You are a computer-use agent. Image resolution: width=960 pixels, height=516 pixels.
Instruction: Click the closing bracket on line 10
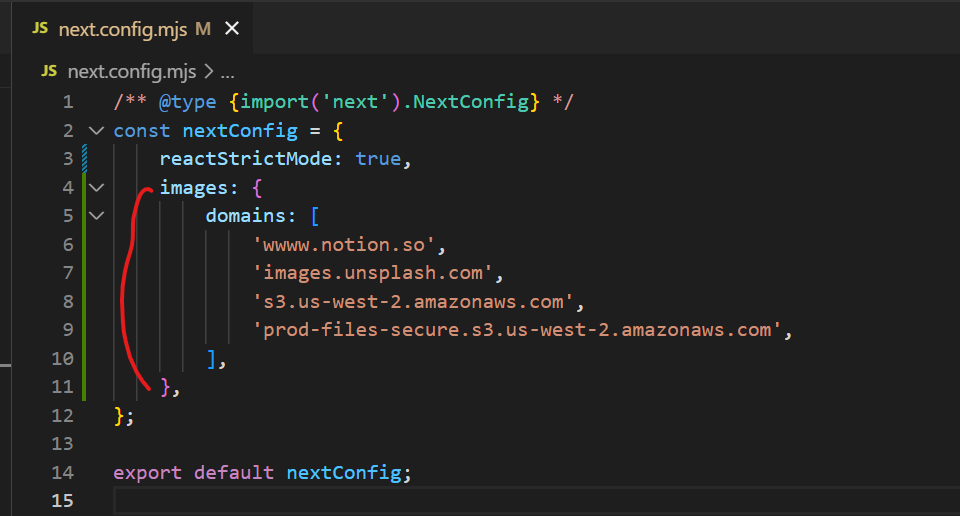point(211,359)
